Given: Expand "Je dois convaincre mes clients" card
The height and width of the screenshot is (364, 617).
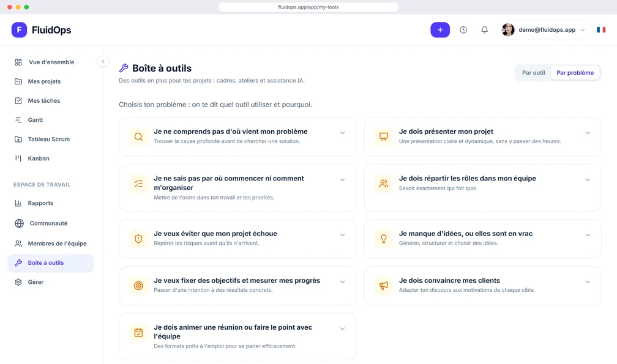Looking at the screenshot, I should click(x=588, y=281).
